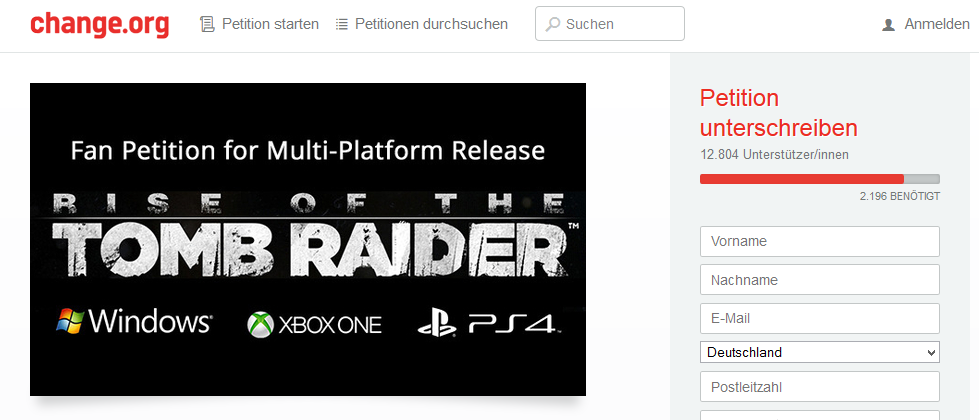Select the E-Mail input field
Image resolution: width=979 pixels, height=420 pixels.
pos(820,319)
